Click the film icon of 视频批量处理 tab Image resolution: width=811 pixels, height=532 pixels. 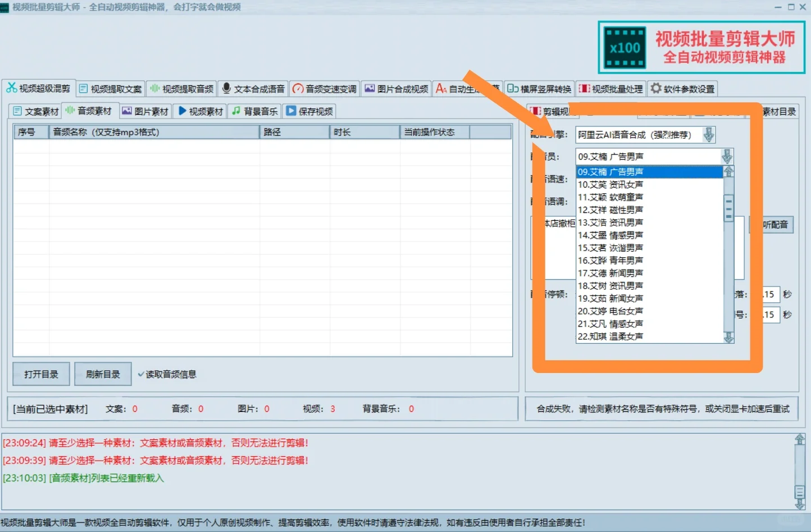585,89
